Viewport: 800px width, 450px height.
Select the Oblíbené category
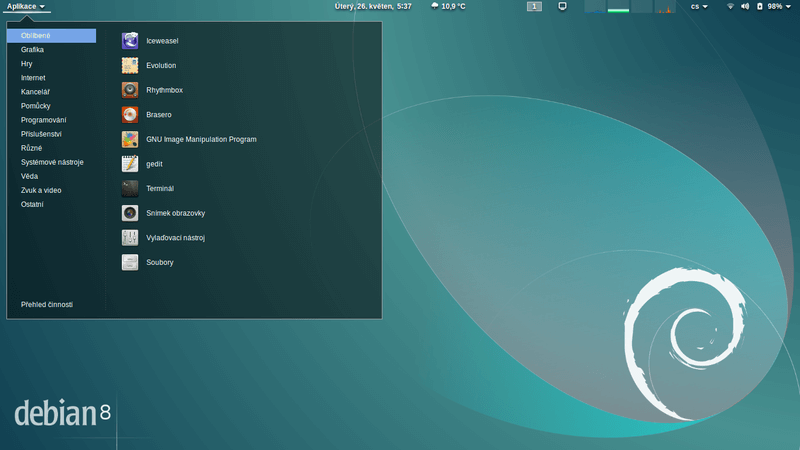pos(51,36)
